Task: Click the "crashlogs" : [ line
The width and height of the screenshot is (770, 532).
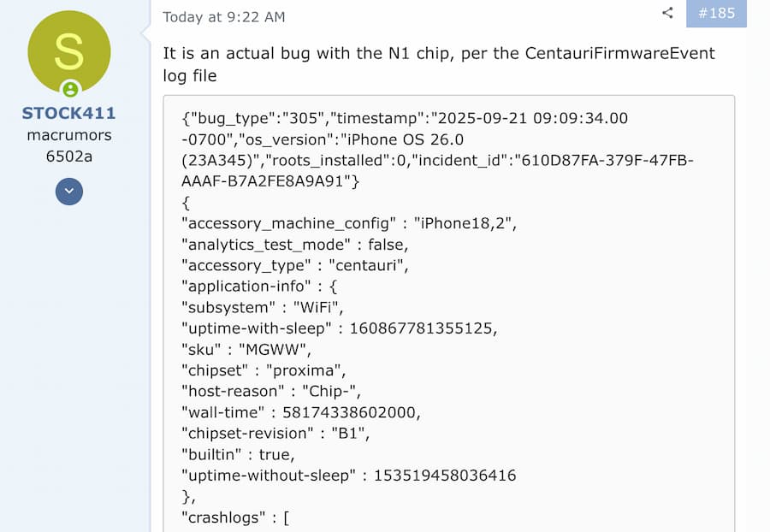Action: (x=235, y=516)
